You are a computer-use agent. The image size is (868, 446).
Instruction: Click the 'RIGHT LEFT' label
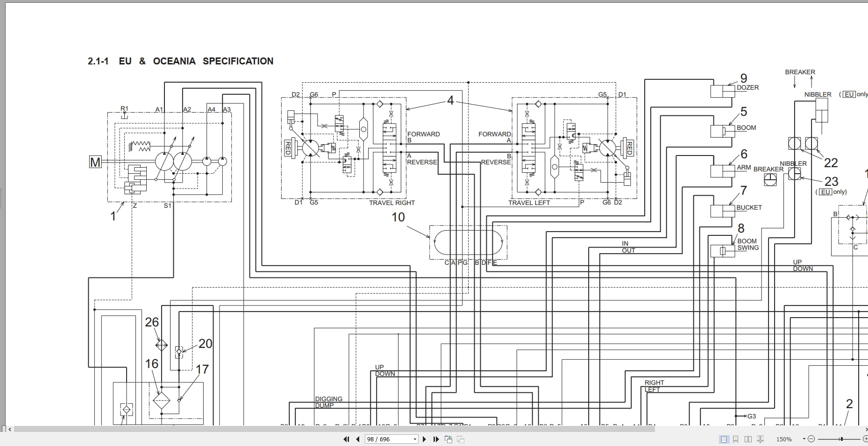click(654, 386)
